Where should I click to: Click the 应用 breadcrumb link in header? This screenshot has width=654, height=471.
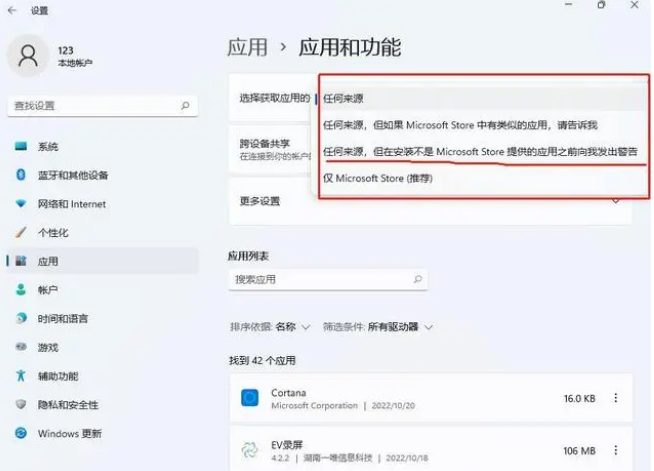click(x=247, y=47)
